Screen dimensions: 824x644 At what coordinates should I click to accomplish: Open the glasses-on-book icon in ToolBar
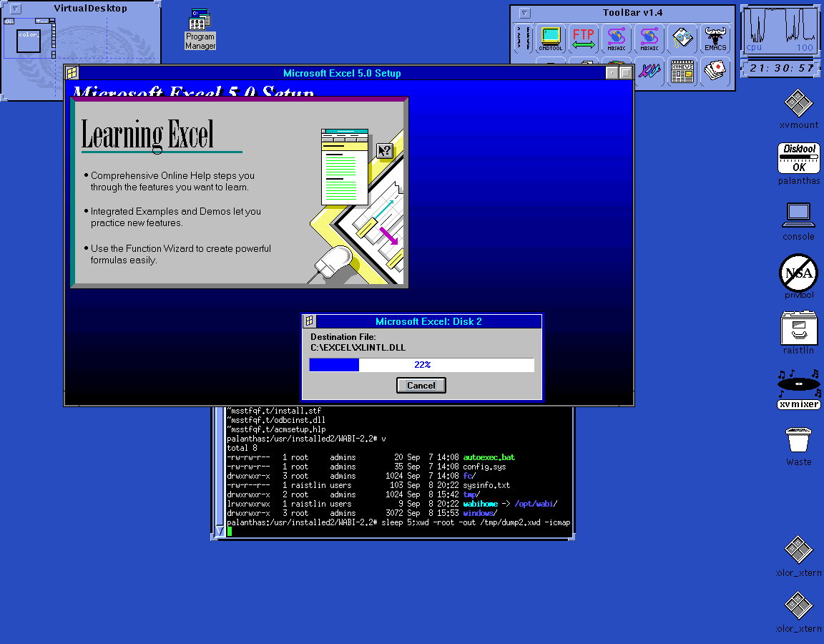[x=682, y=39]
